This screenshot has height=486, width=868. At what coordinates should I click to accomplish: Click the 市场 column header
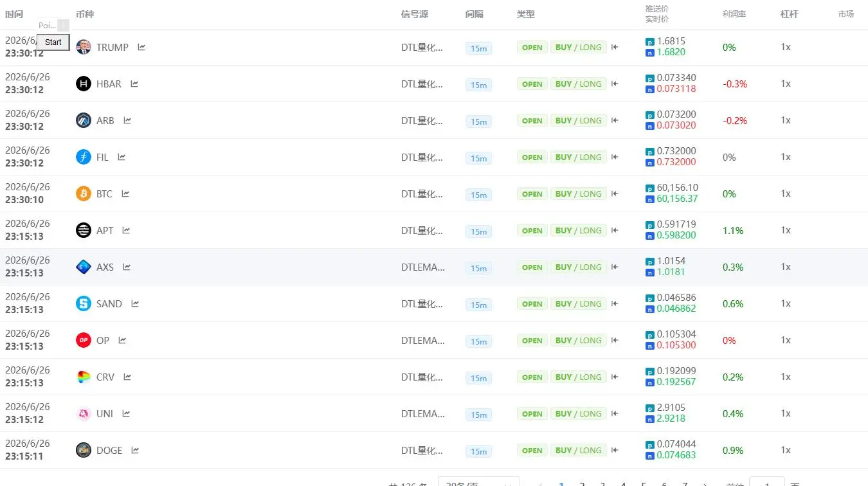pyautogui.click(x=846, y=14)
